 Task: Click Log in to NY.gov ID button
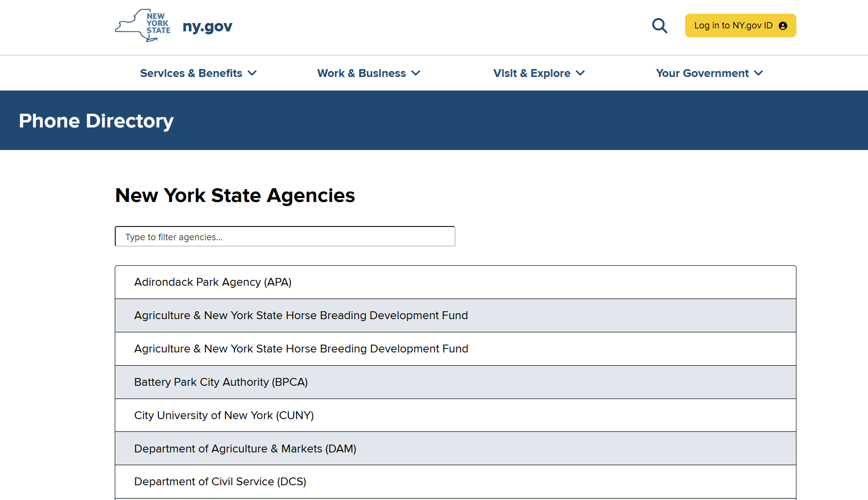click(x=740, y=25)
